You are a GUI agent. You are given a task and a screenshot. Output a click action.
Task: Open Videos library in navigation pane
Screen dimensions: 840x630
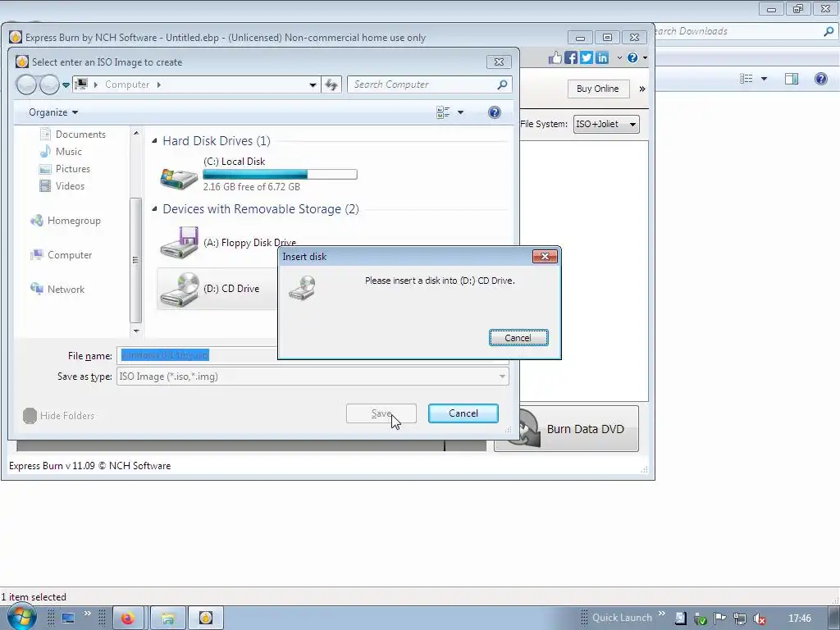click(x=62, y=186)
